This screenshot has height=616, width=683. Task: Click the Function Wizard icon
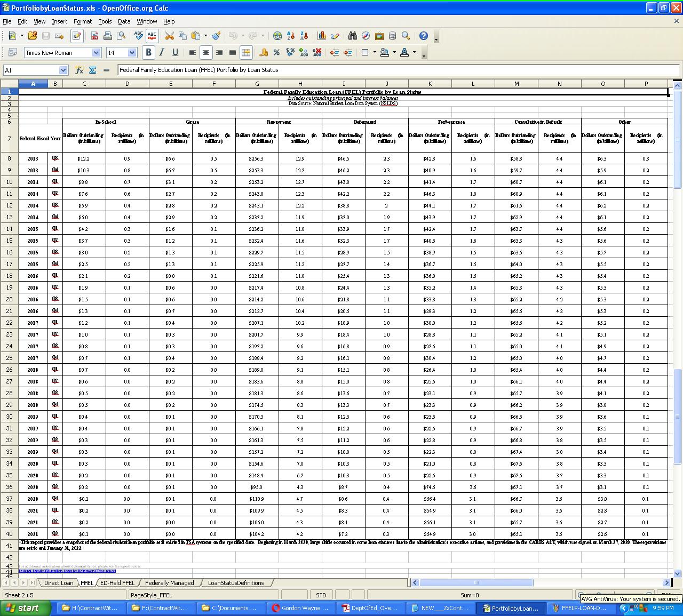[79, 70]
